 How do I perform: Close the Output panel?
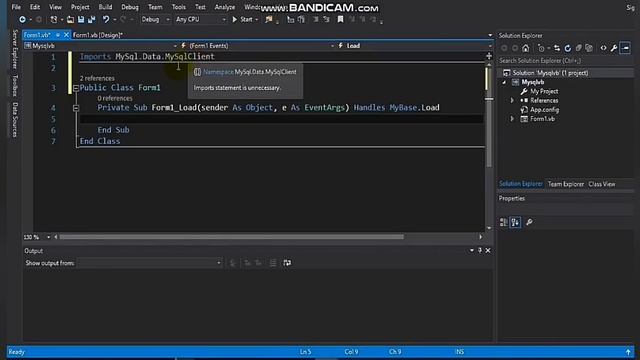tap(488, 250)
